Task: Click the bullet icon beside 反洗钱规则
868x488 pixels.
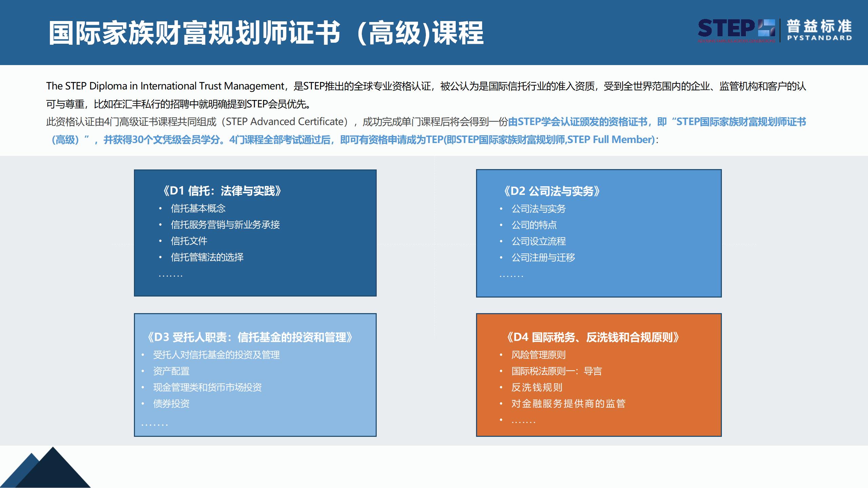Action: click(x=501, y=387)
